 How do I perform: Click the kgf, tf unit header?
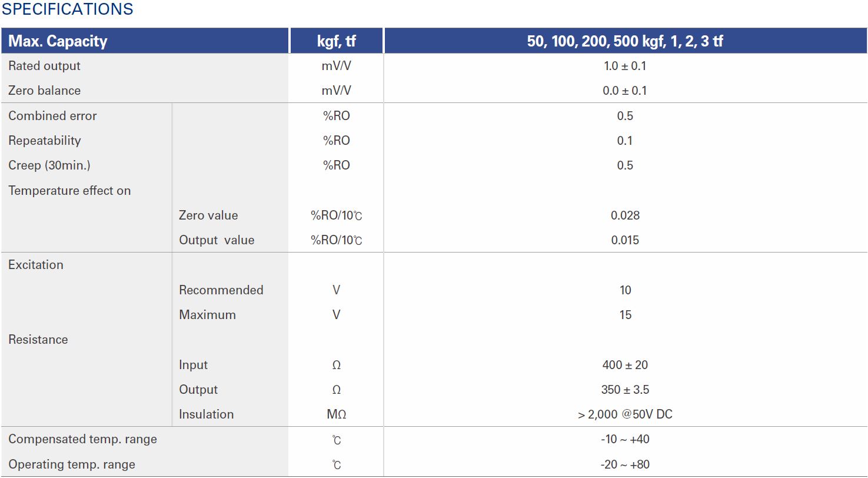[x=336, y=41]
